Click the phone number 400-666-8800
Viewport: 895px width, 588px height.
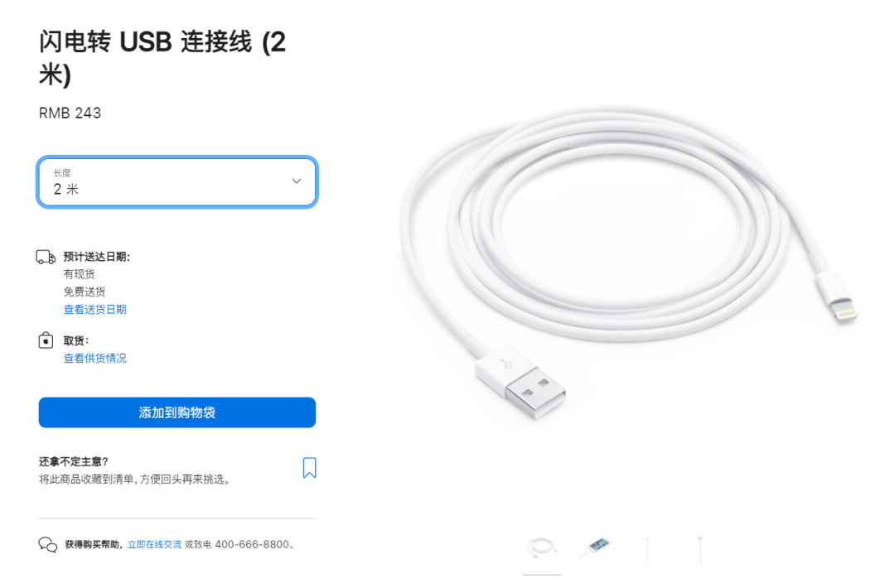tap(252, 545)
